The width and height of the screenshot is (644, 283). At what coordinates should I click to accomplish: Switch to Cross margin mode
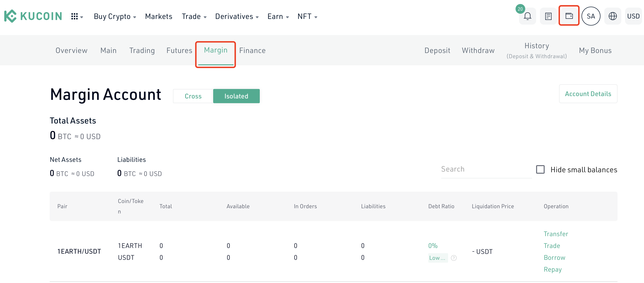tap(193, 96)
